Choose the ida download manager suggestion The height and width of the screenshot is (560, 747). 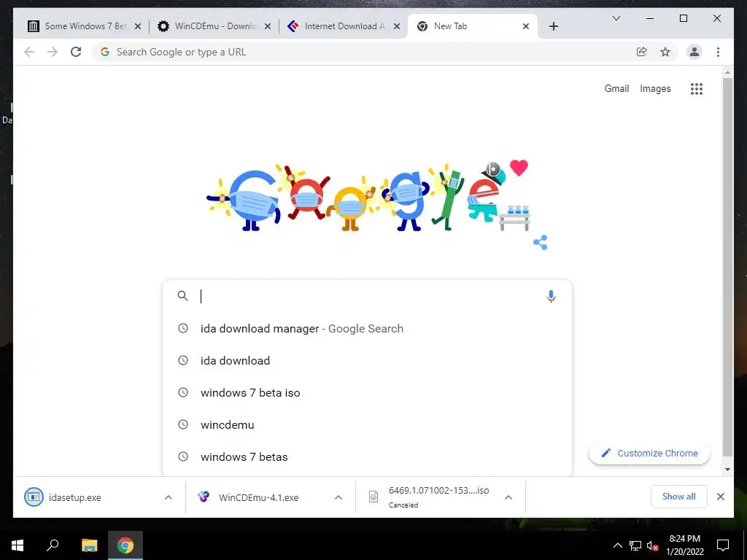click(367, 329)
